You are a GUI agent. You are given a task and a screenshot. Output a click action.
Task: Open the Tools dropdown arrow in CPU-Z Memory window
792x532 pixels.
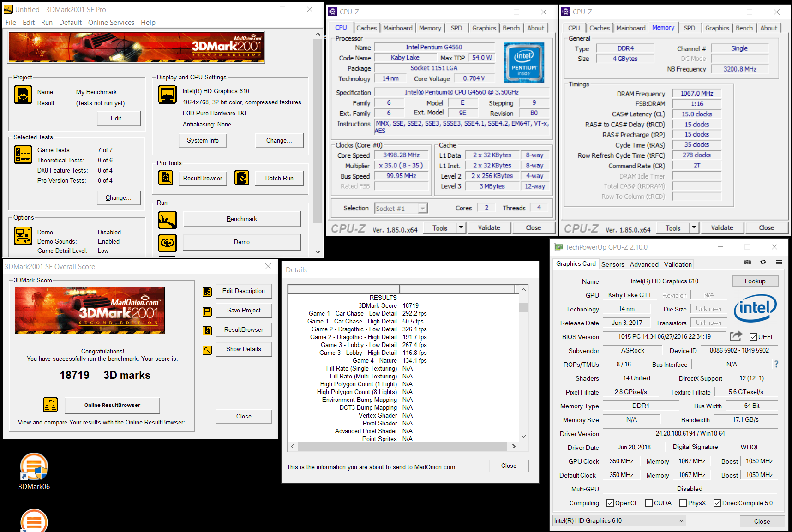(x=694, y=227)
